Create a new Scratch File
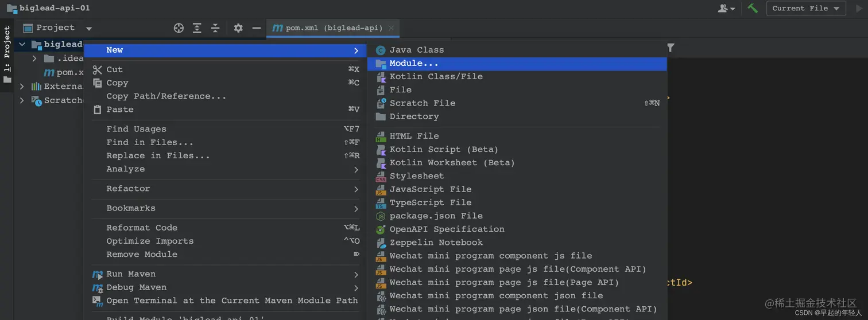 (x=517, y=103)
